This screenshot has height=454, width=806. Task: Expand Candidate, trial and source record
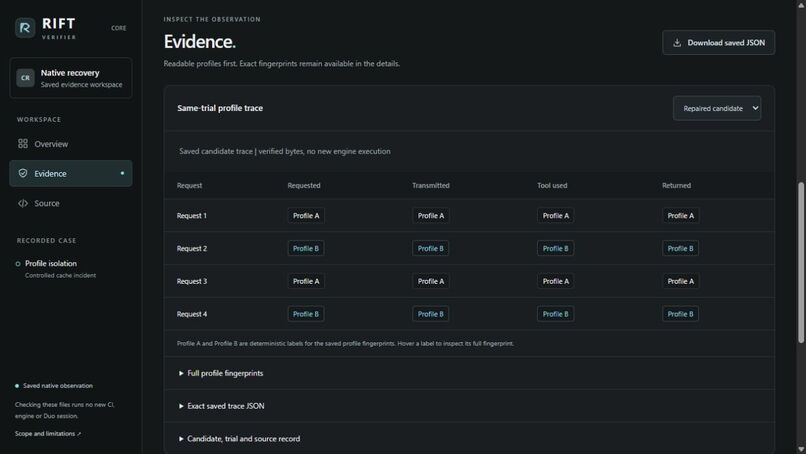click(x=239, y=439)
